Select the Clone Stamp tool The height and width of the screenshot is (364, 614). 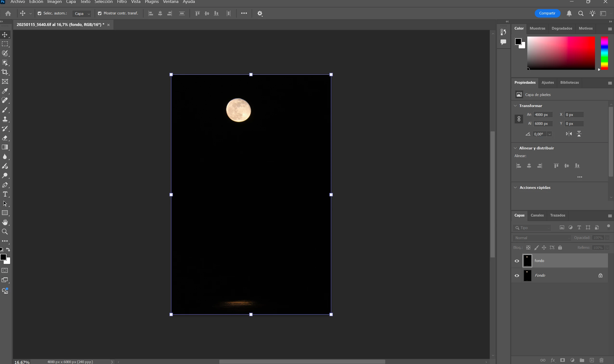pos(5,119)
